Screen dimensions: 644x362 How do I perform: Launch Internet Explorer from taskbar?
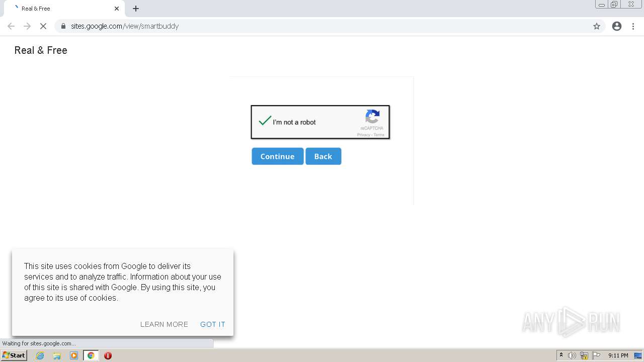40,355
